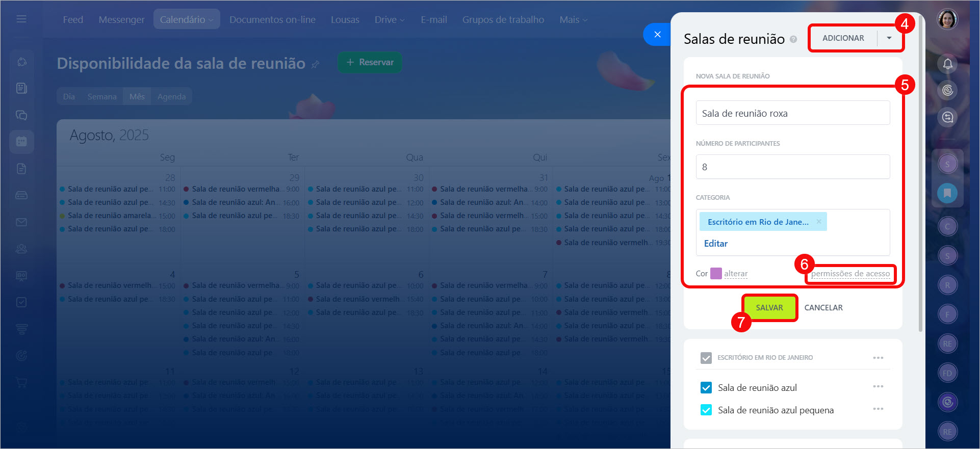Open the documents page icon in left sidebar

(21, 169)
